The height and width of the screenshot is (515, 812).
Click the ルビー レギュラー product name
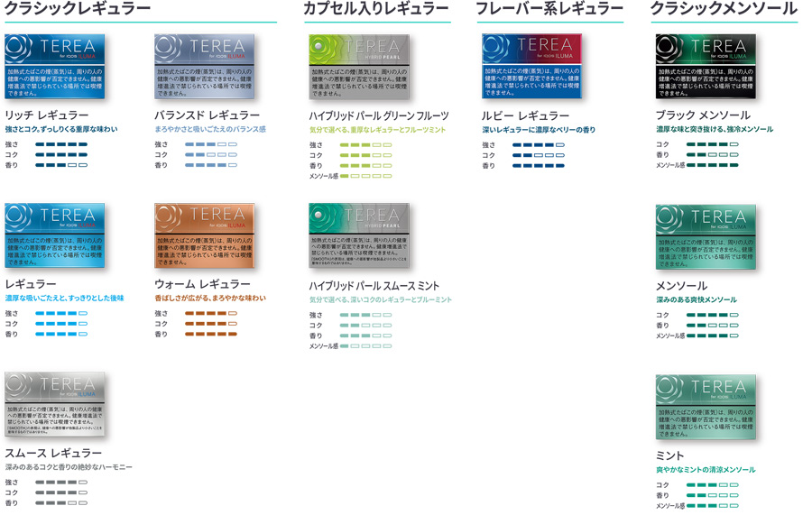pos(525,115)
